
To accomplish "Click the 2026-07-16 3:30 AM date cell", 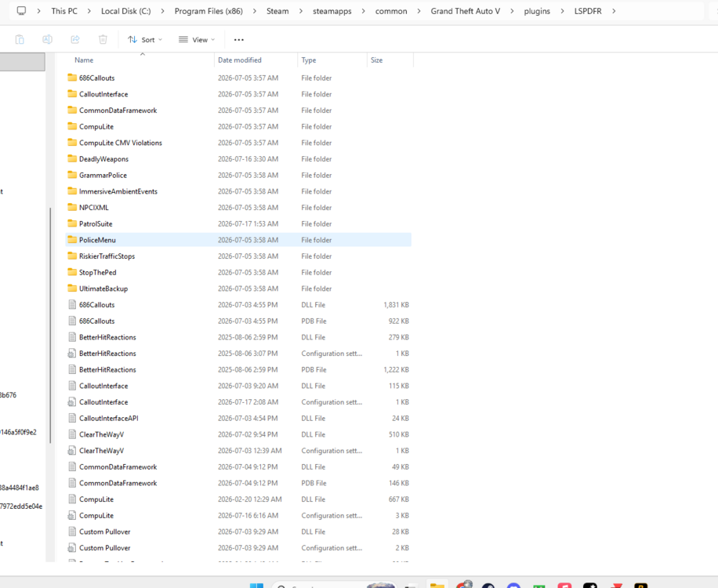I will coord(248,159).
